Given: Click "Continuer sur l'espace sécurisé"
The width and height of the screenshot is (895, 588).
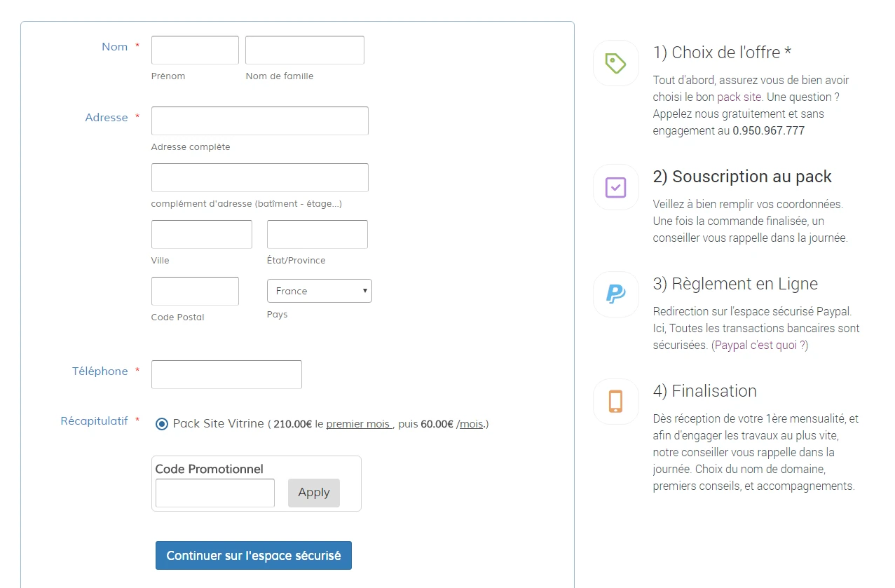Looking at the screenshot, I should point(253,554).
